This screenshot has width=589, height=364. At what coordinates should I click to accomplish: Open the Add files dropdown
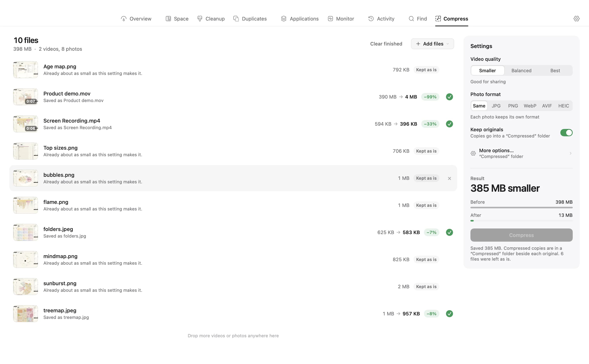432,44
